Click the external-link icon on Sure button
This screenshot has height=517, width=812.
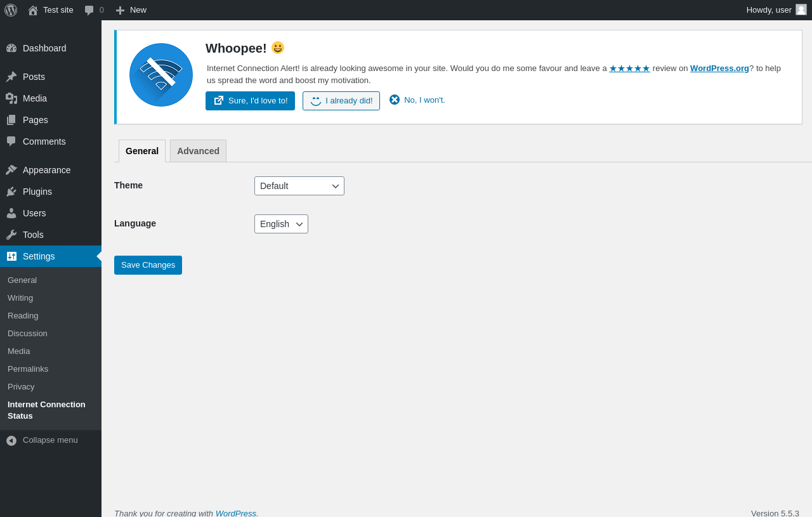[x=219, y=100]
